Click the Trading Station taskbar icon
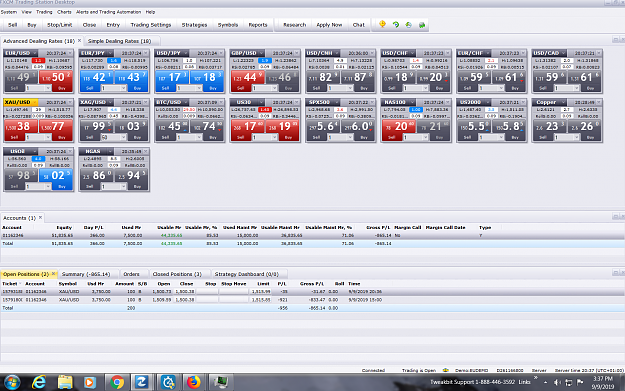Image resolution: width=625 pixels, height=391 pixels. [x=220, y=382]
